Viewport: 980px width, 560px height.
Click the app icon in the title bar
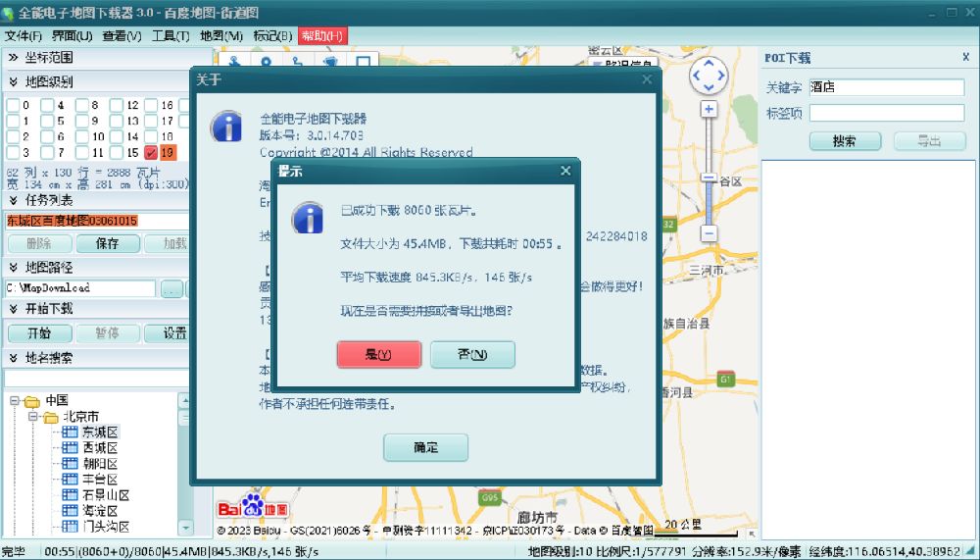click(x=8, y=13)
